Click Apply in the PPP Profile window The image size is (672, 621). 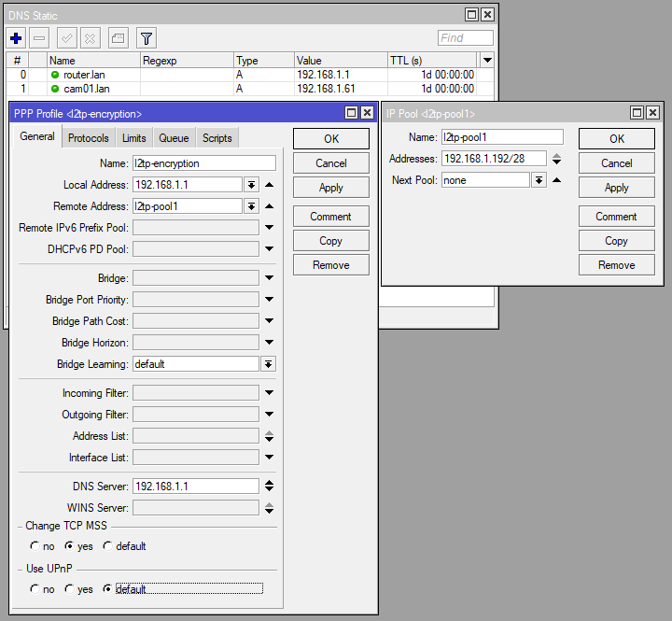[x=331, y=188]
